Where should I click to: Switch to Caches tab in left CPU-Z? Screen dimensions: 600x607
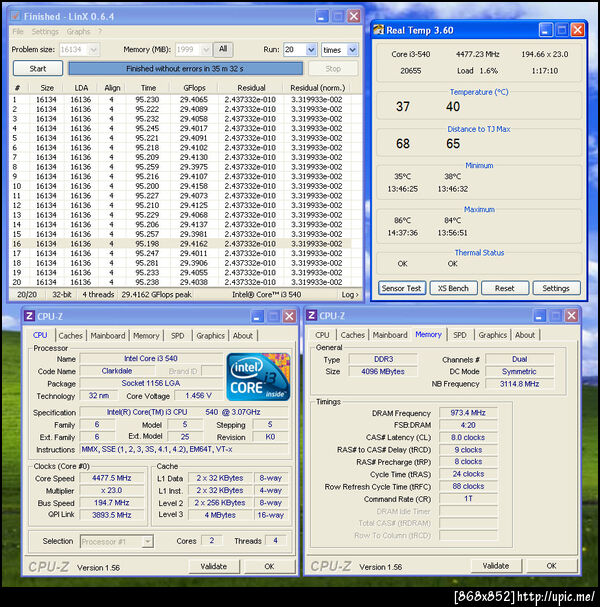click(70, 336)
